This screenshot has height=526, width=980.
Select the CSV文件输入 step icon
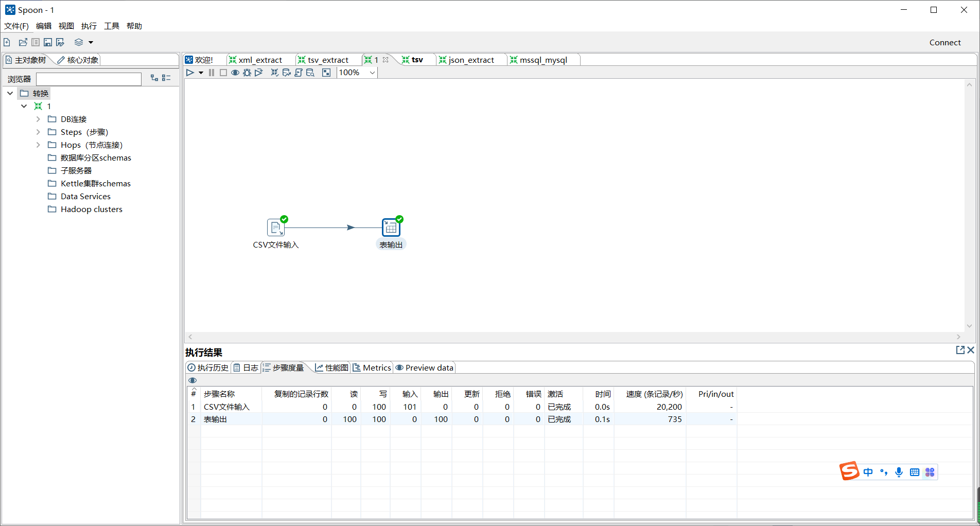(276, 227)
